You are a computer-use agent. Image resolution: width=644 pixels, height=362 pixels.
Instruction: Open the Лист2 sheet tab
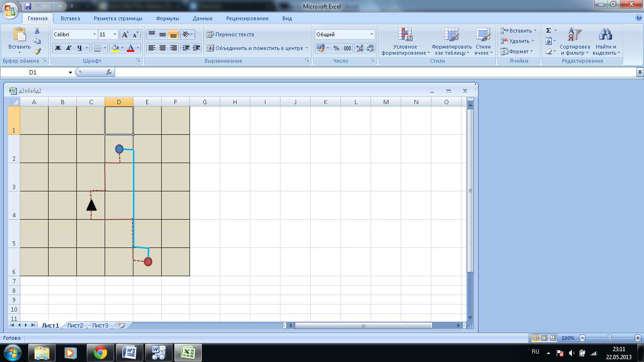(75, 325)
